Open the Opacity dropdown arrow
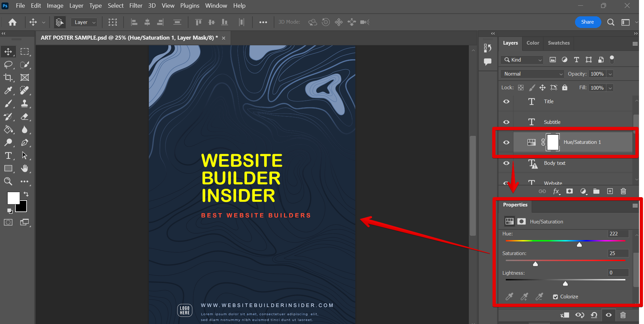The image size is (644, 324). [610, 74]
